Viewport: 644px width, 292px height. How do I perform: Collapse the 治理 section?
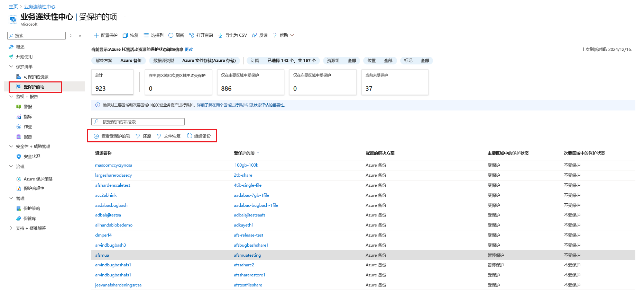[11, 167]
